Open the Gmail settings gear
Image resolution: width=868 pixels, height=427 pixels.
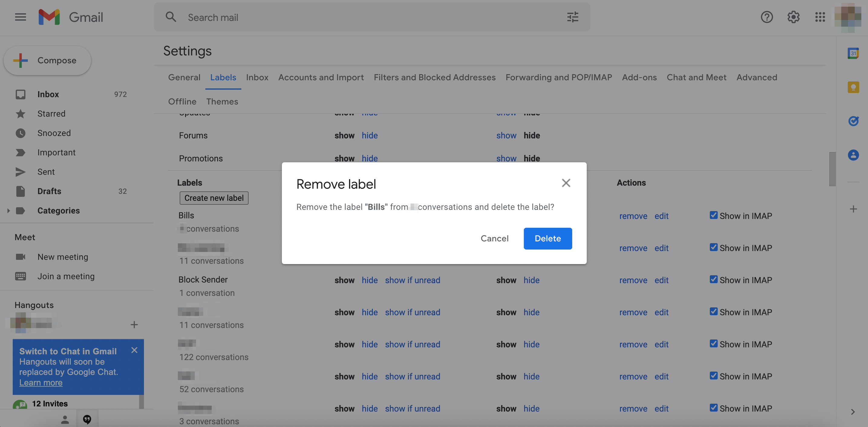[793, 17]
